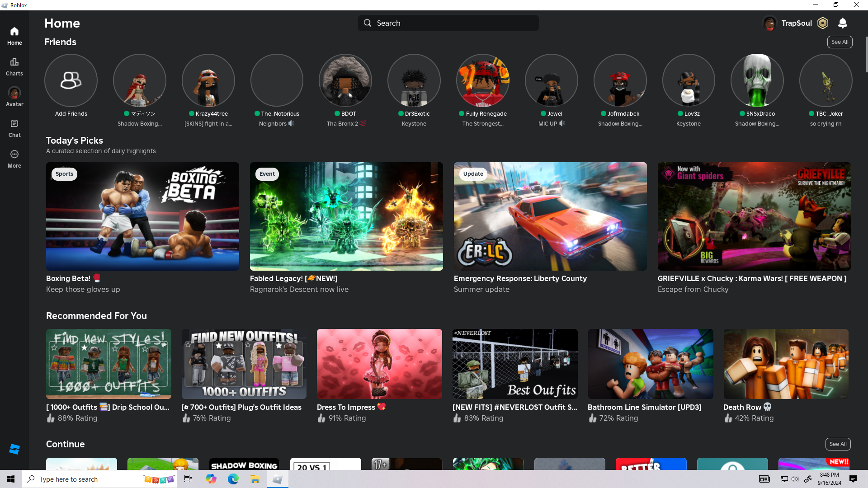Click See All for Continue section
This screenshot has width=868, height=488.
pos(838,444)
